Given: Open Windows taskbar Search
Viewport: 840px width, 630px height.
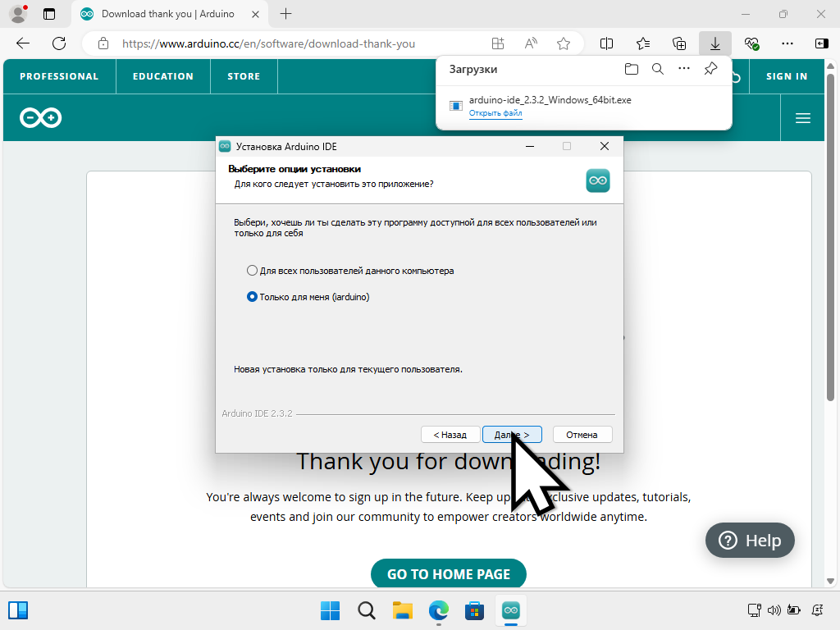Looking at the screenshot, I should (x=367, y=610).
